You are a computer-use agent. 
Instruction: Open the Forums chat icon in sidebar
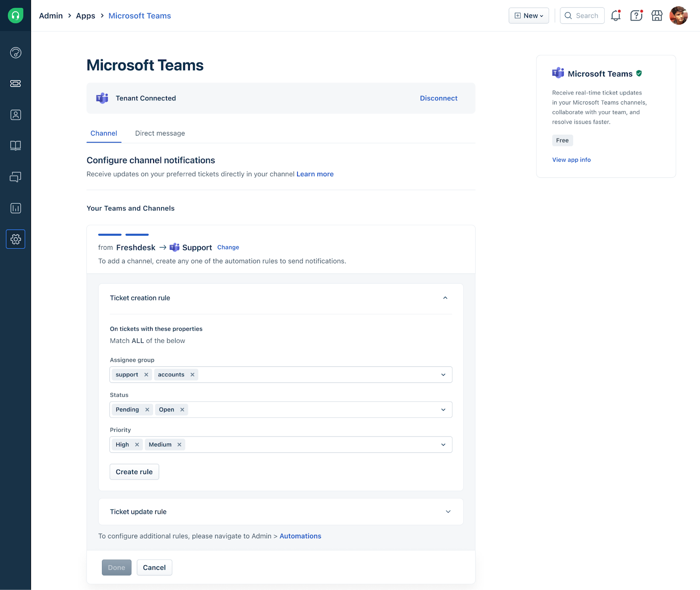click(x=16, y=177)
